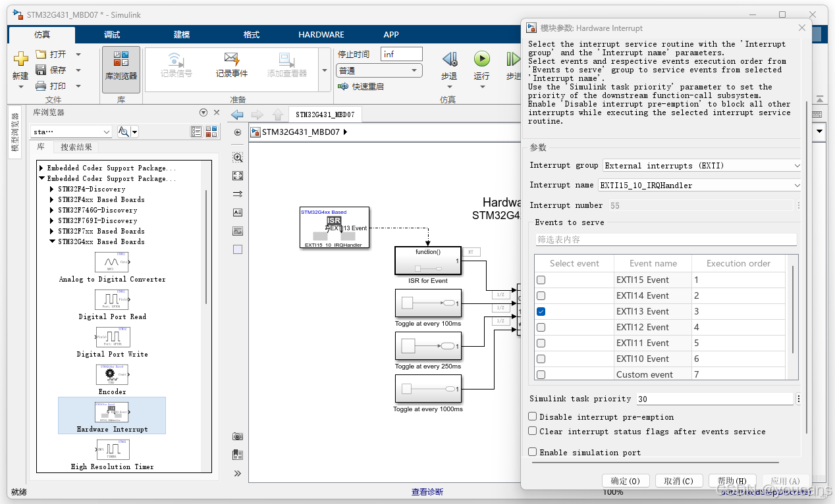Click the 停止时间 stop time field
Screen dimensions: 835x504
401,55
